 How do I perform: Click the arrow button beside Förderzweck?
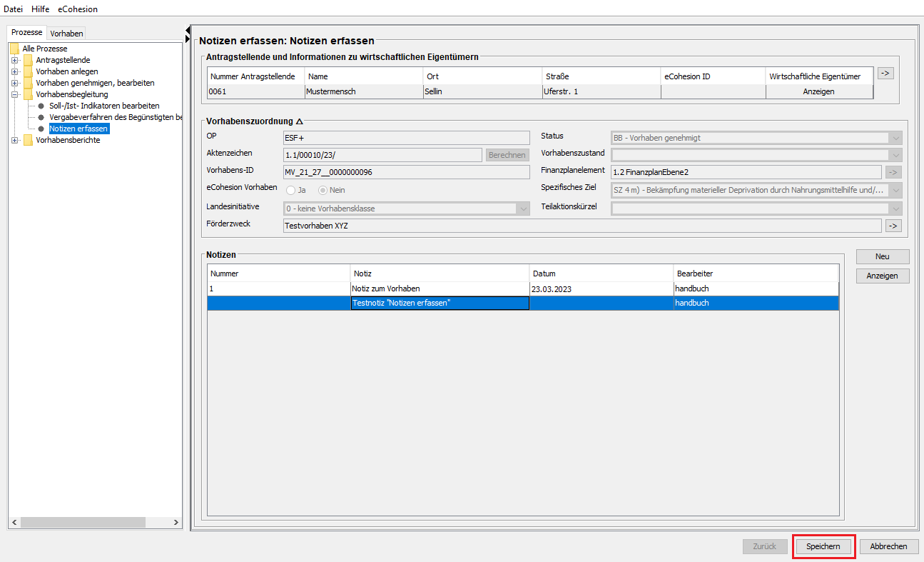(893, 226)
